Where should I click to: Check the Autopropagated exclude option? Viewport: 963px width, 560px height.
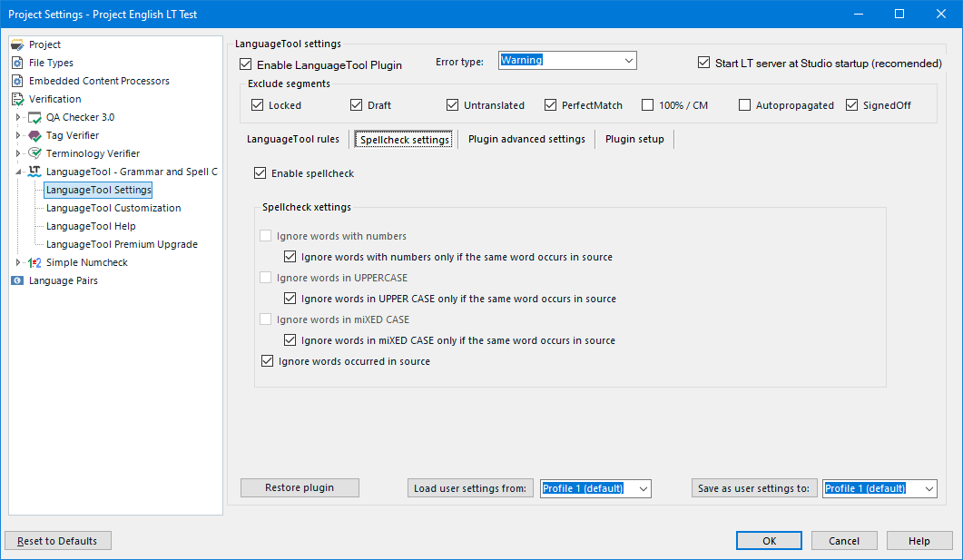point(745,105)
